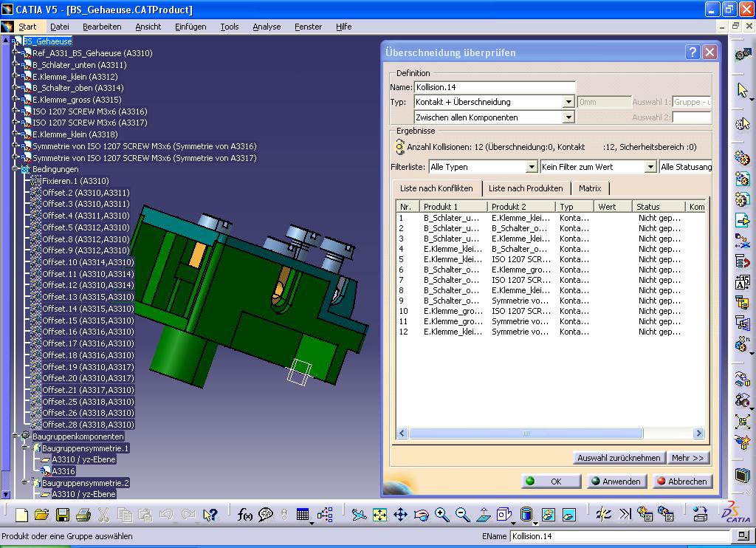Click the Save diskette icon
The height and width of the screenshot is (548, 756).
point(63,516)
